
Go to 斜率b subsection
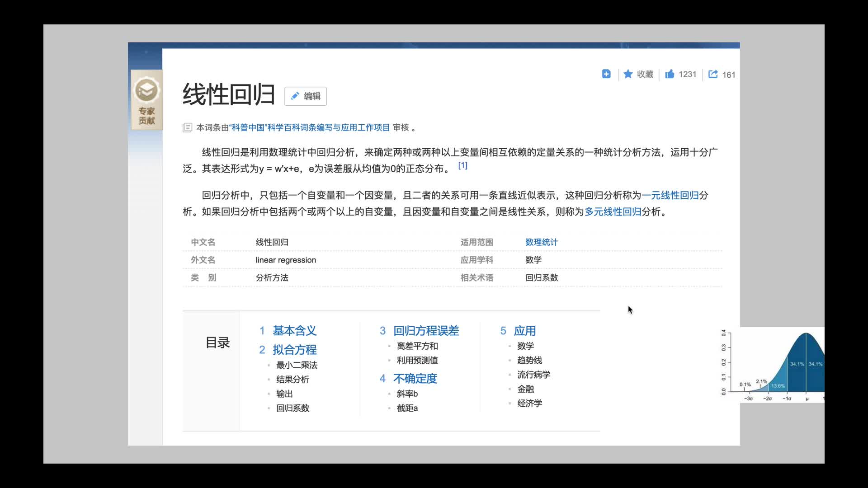(407, 394)
